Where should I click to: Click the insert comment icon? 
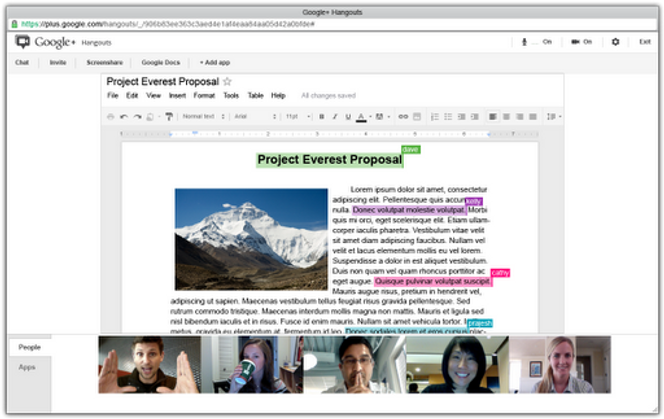[x=417, y=117]
